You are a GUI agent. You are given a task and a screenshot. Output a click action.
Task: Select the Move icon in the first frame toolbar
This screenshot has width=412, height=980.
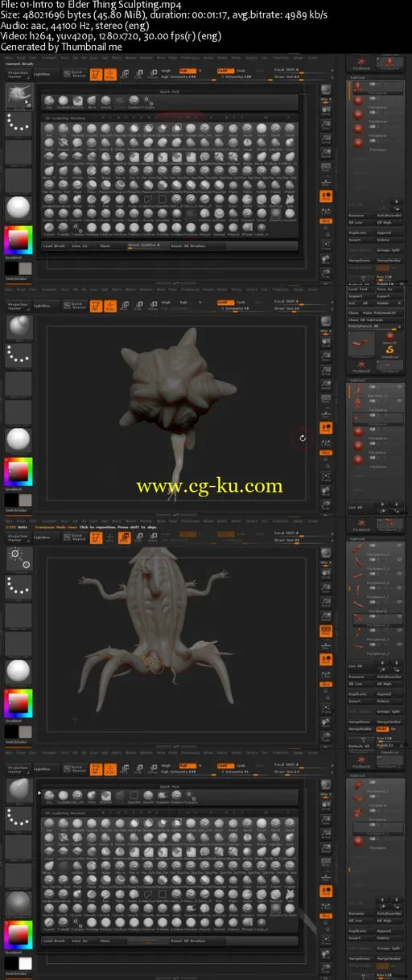(x=124, y=75)
